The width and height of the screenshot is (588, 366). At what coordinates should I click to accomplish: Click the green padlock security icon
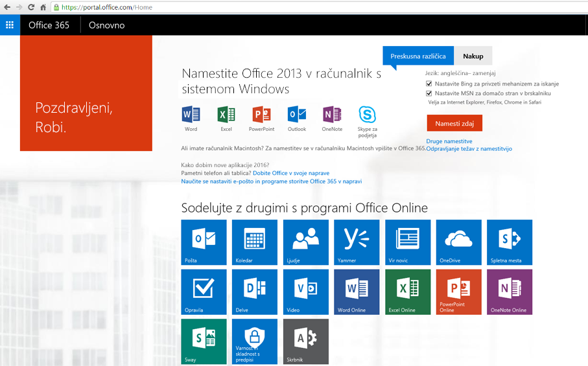(56, 7)
